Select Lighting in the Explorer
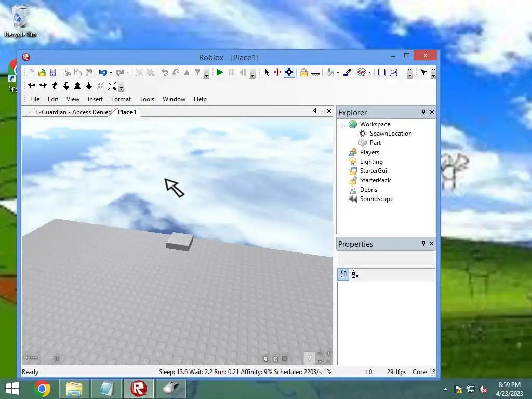 point(371,162)
